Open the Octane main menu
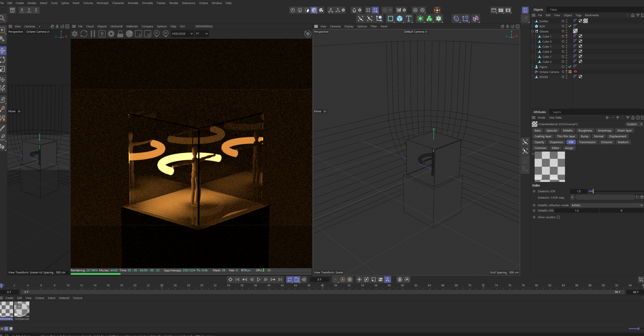 click(x=203, y=3)
